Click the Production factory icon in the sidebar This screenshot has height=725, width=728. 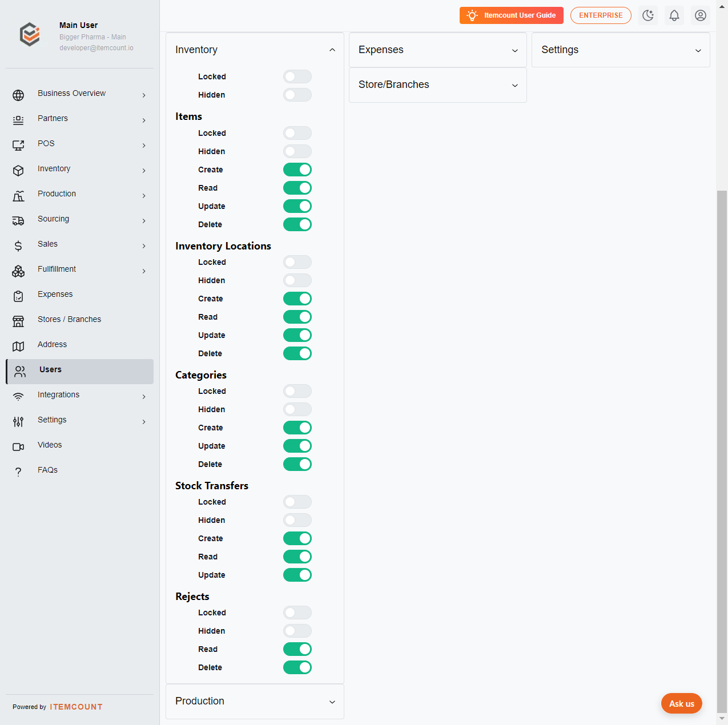18,196
